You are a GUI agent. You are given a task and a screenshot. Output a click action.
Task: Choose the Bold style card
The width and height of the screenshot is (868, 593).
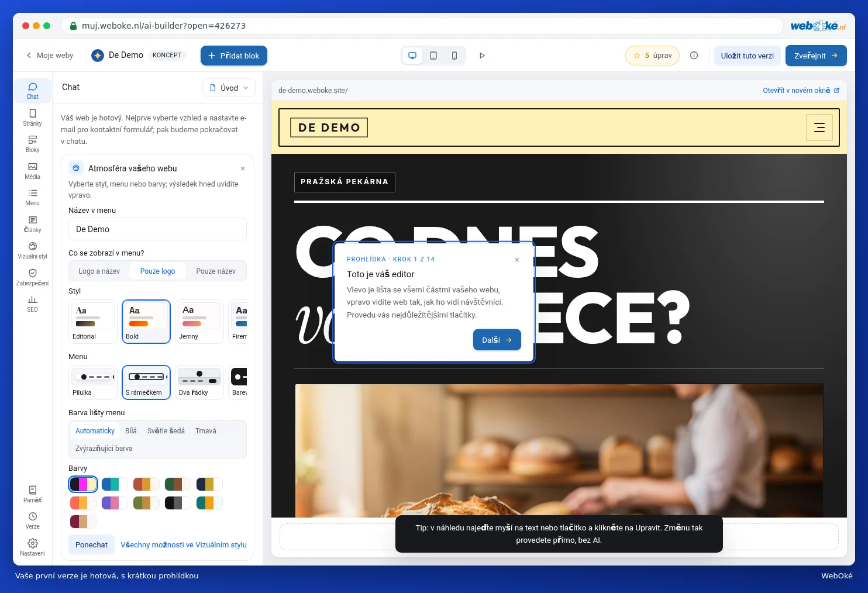[146, 322]
